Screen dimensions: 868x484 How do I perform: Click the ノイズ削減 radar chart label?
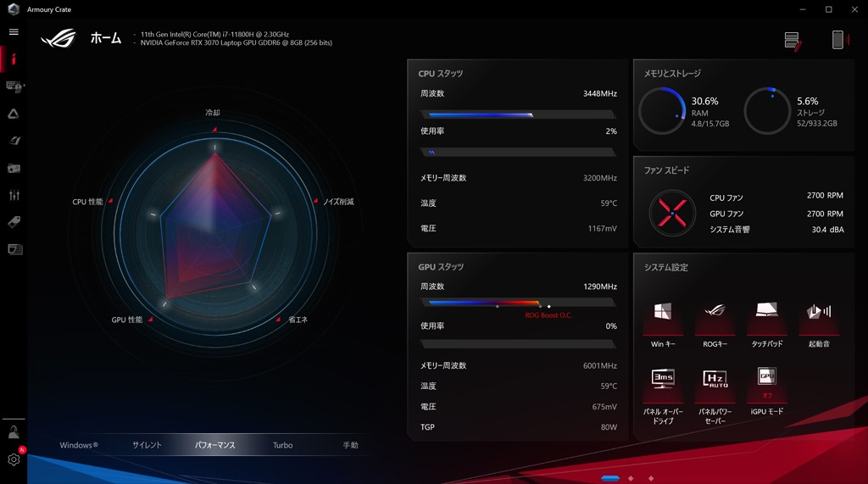pos(338,202)
